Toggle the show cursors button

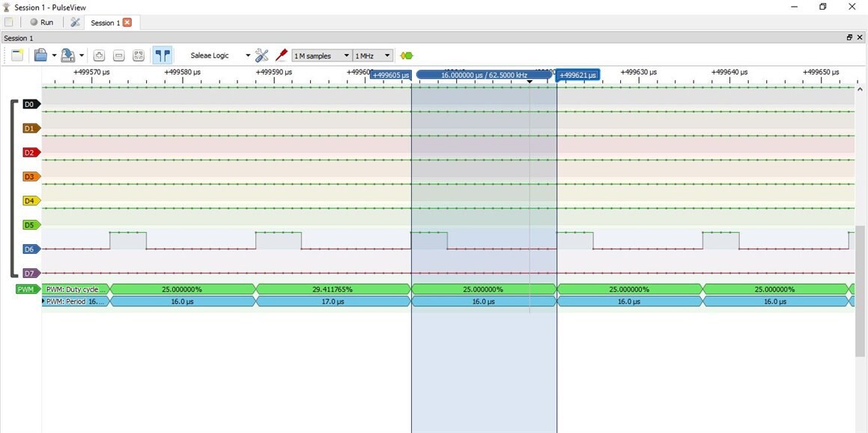point(163,55)
